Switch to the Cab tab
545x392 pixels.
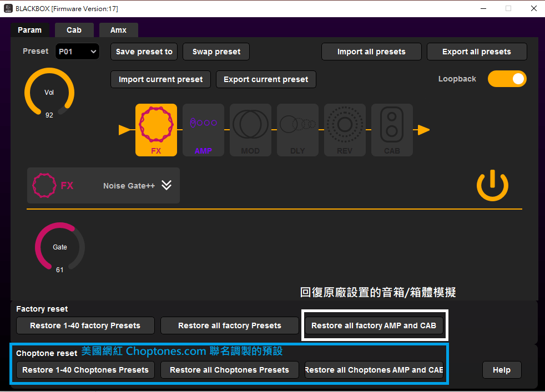tap(74, 30)
